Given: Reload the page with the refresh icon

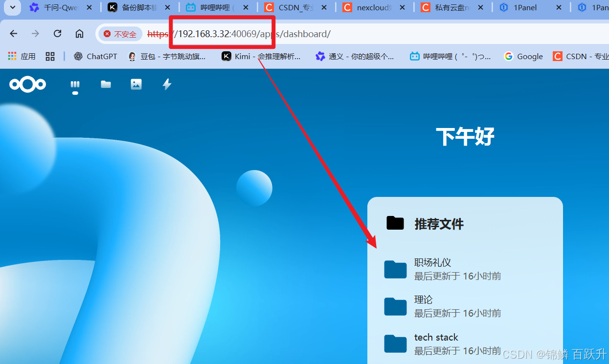Looking at the screenshot, I should click(x=57, y=34).
